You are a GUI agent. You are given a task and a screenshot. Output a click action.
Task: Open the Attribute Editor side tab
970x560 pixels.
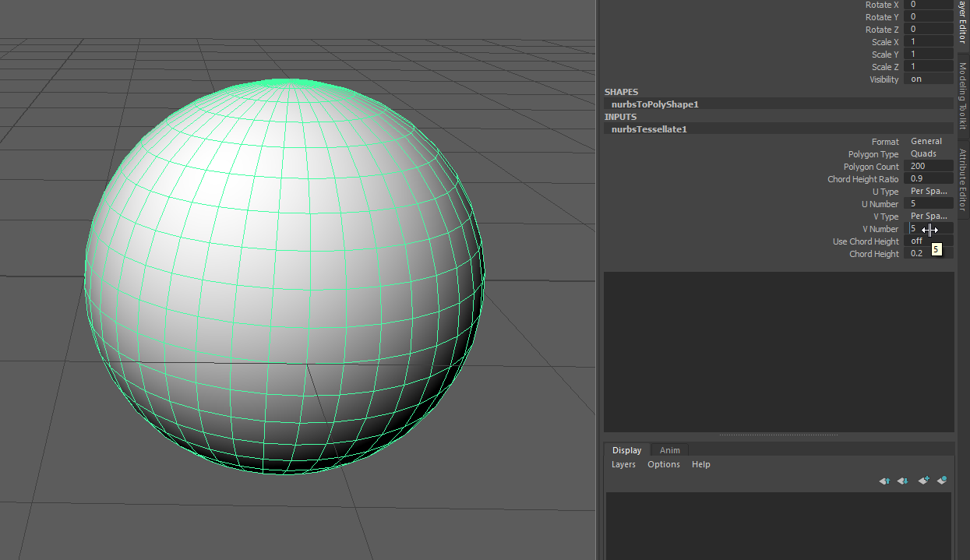click(963, 179)
